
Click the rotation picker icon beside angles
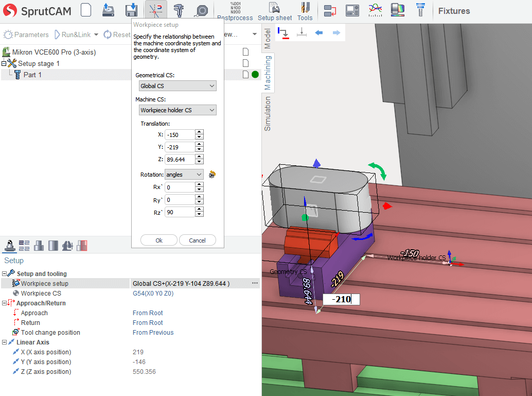tap(212, 175)
